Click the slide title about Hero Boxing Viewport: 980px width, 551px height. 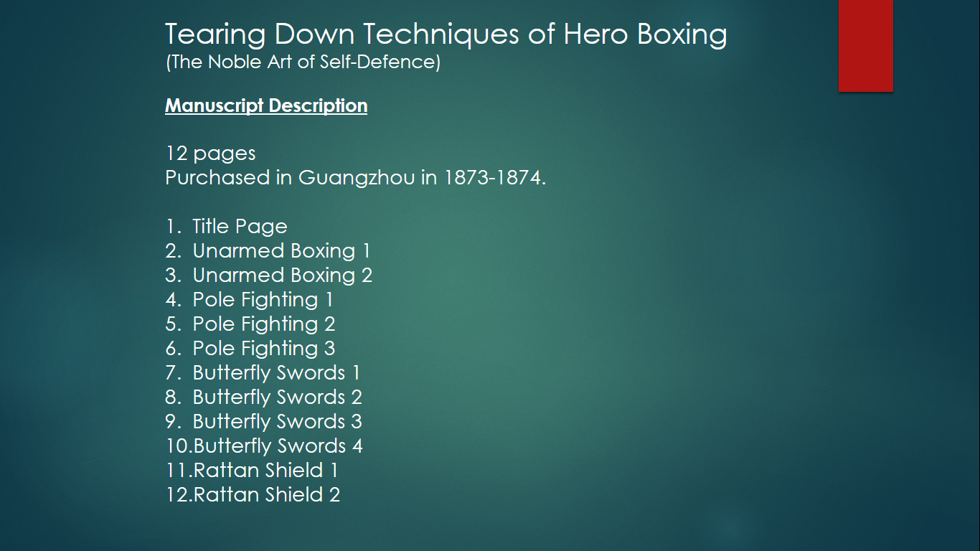coord(446,34)
